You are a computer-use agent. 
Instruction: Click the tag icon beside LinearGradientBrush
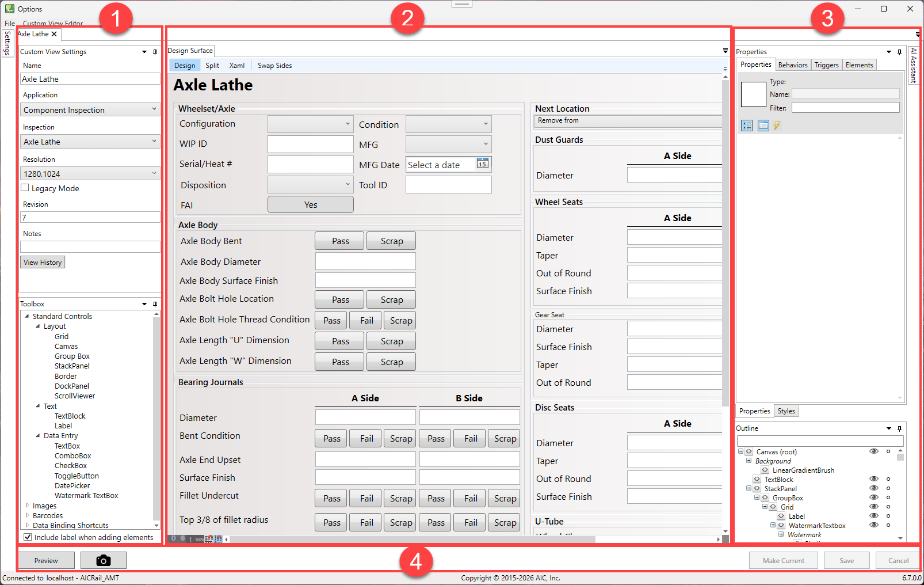coord(765,470)
